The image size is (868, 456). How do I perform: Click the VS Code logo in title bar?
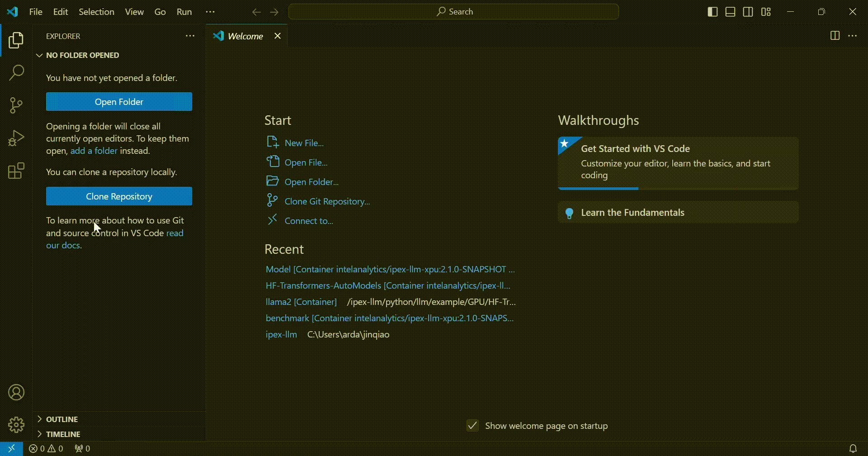coord(13,12)
